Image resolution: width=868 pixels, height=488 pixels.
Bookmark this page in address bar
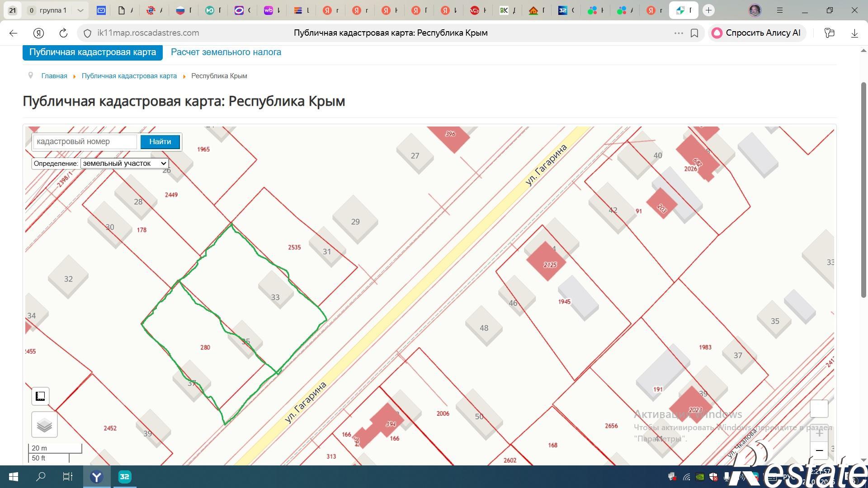pyautogui.click(x=694, y=33)
